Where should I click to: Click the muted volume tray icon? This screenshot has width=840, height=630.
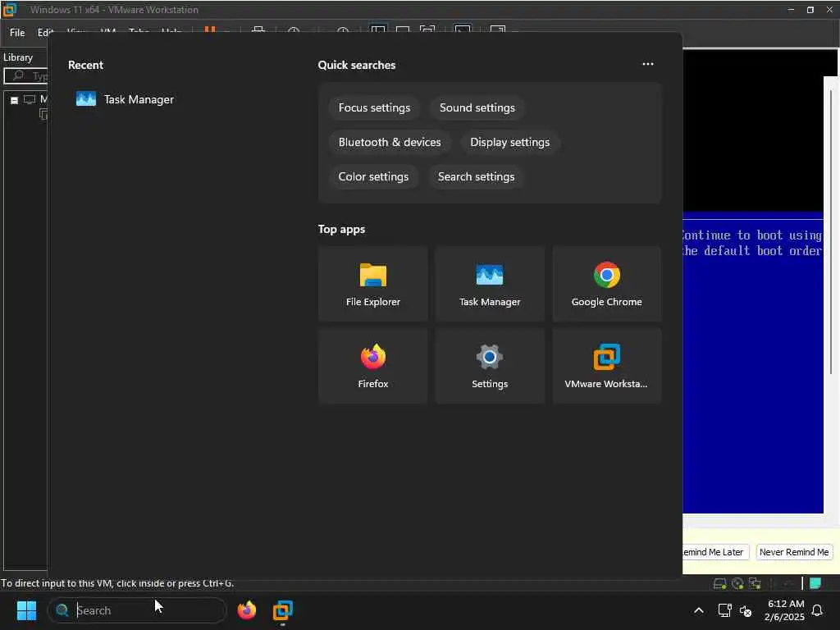[745, 610]
